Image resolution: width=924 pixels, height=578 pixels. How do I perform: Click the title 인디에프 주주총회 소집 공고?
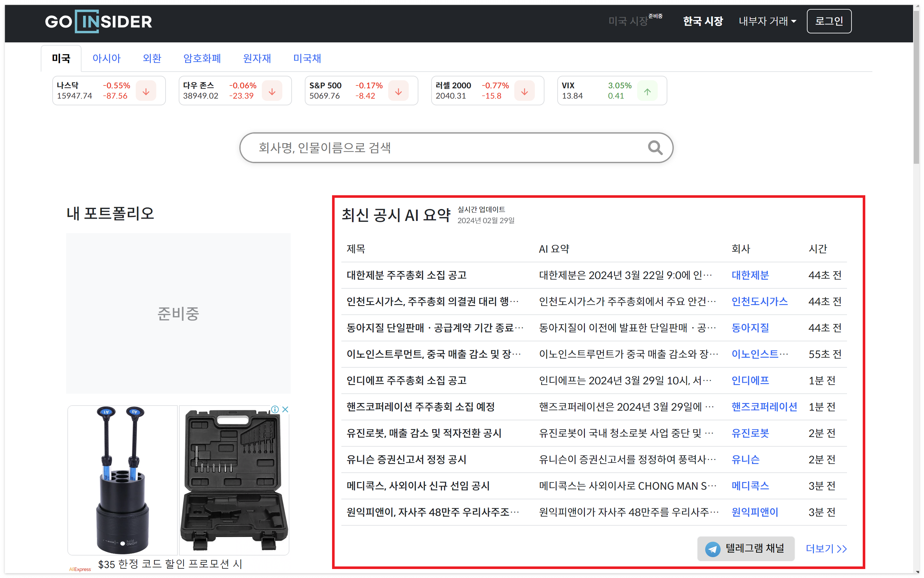(406, 381)
